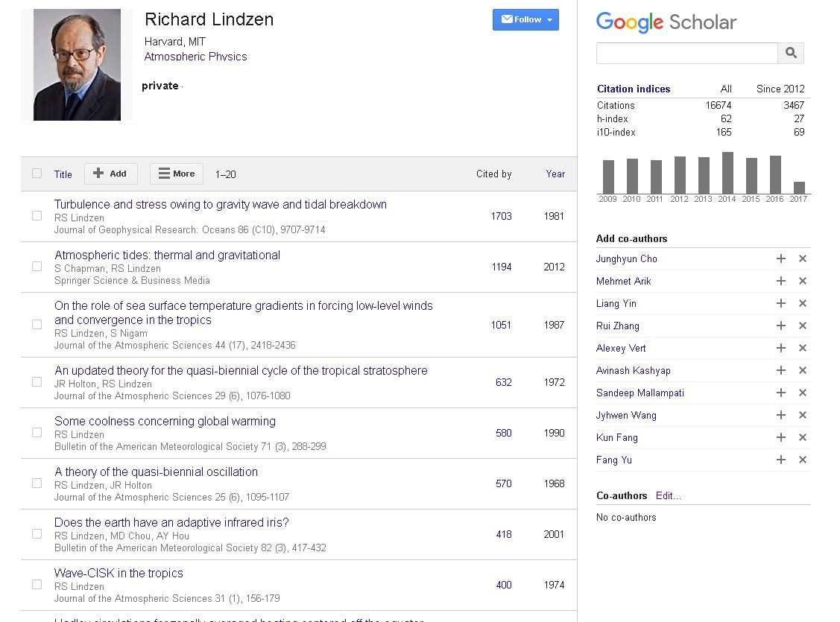This screenshot has width=840, height=622.
Task: Select the Atmospheric tides article checkbox
Action: point(37,267)
